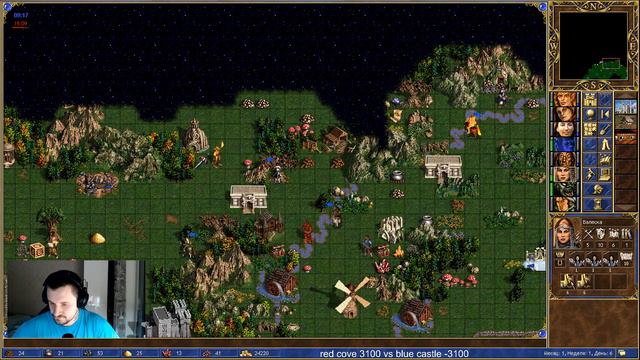Click the mercury resource count 21
Viewport: 640px width, 360px height.
60,353
